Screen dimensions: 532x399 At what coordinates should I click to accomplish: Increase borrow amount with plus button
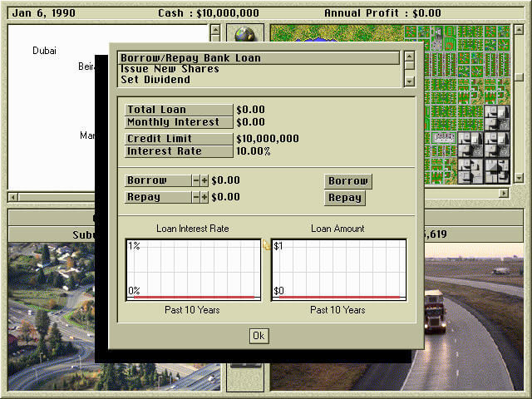204,180
